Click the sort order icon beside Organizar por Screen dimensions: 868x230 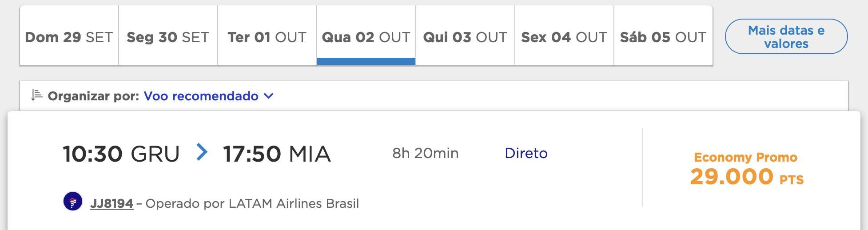[x=37, y=95]
